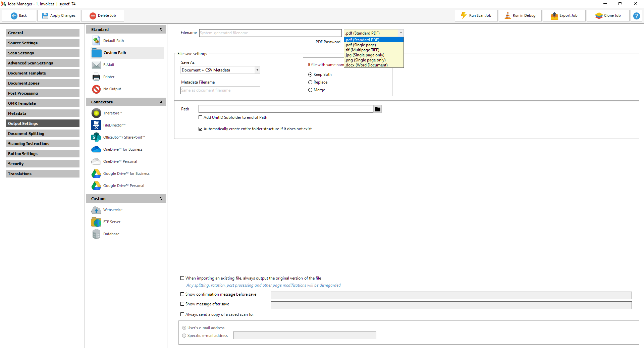Collapse the Connectors section

click(161, 102)
